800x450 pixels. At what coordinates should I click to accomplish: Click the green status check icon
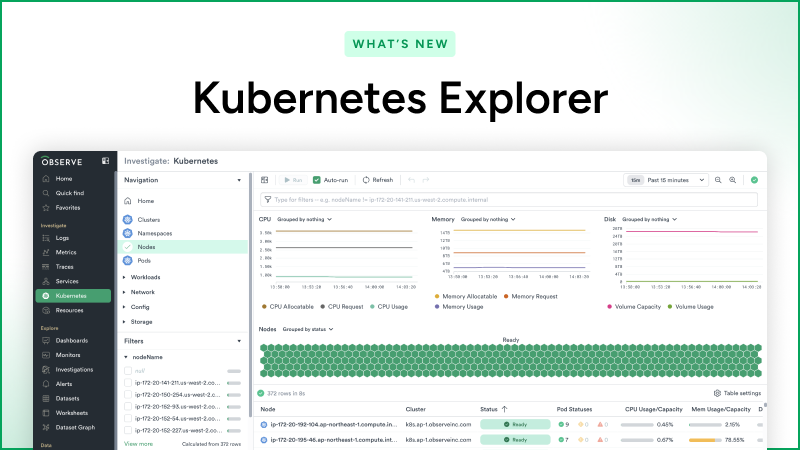(x=754, y=180)
